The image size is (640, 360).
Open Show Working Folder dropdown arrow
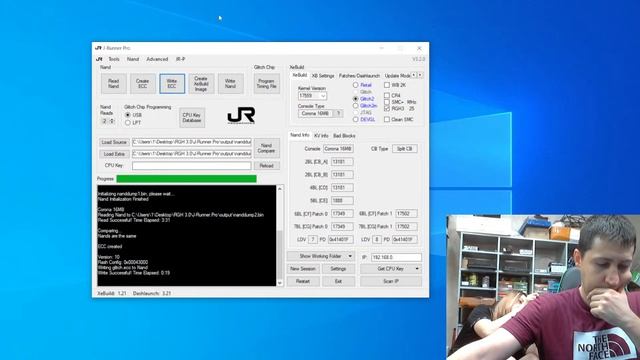(350, 256)
